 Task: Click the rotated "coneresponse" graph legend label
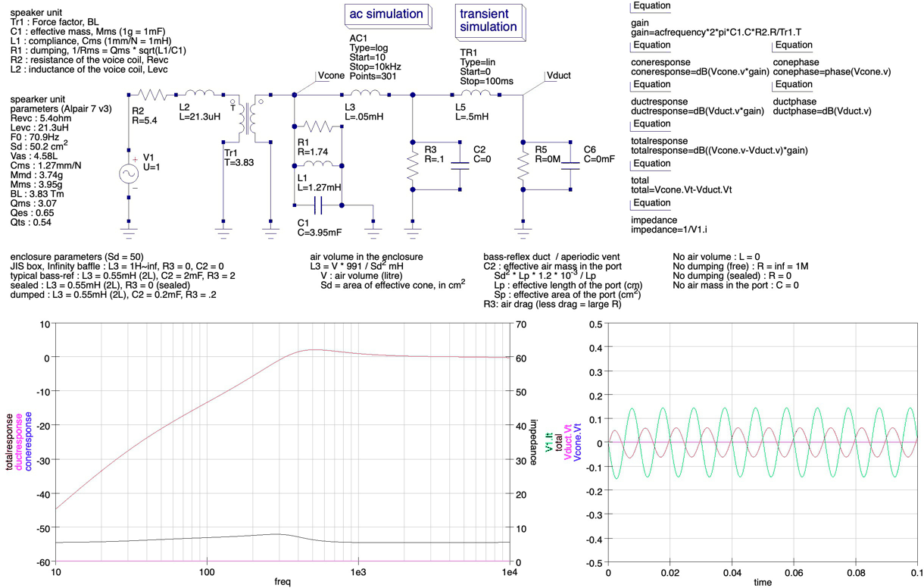[x=29, y=443]
